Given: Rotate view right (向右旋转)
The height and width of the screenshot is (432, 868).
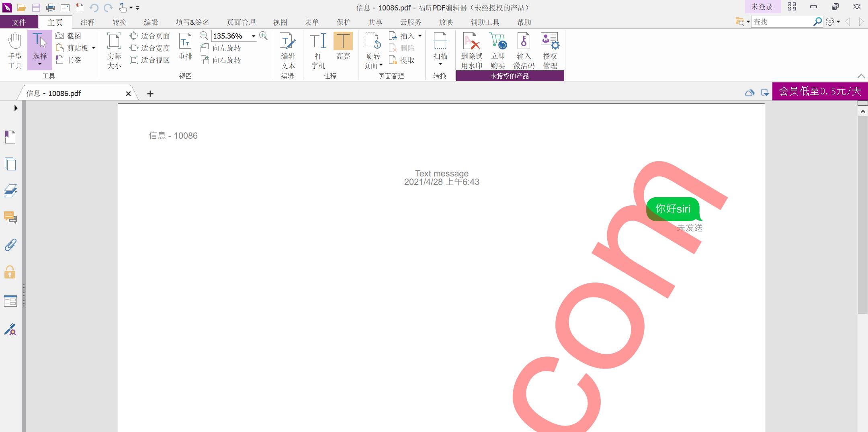Looking at the screenshot, I should pos(221,60).
